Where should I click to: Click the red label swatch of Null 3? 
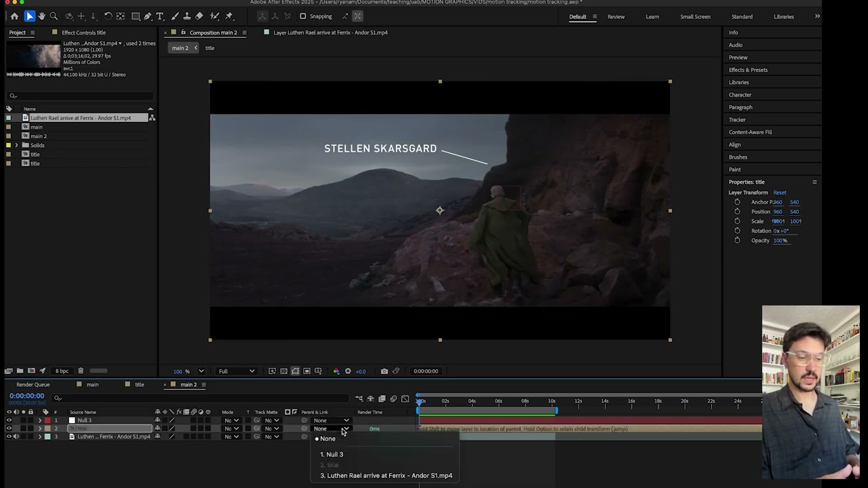pyautogui.click(x=47, y=420)
